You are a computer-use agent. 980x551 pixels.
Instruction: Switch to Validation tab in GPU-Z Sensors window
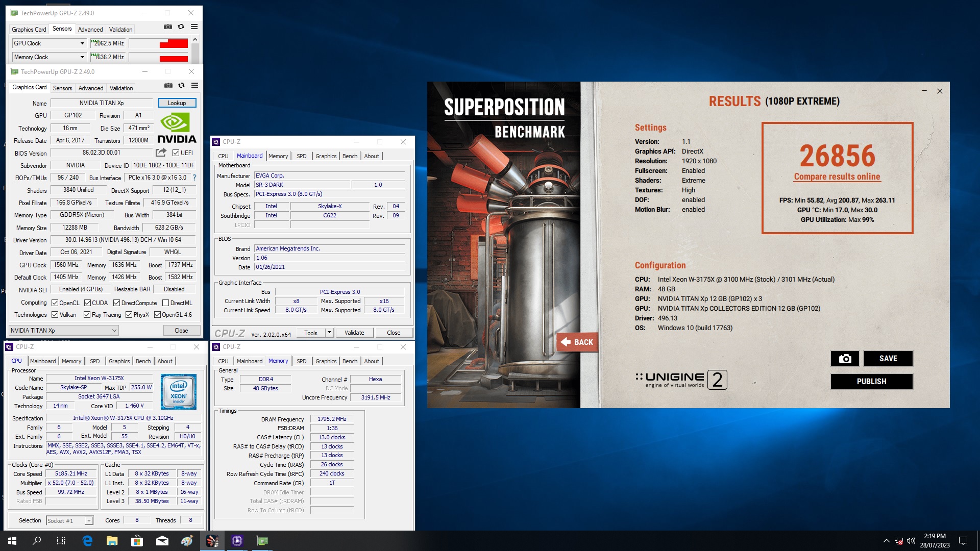[x=120, y=30]
